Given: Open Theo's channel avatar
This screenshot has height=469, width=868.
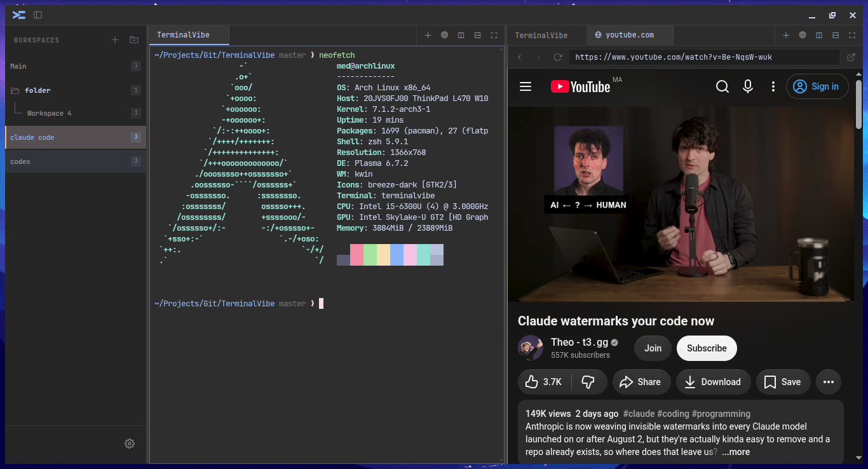Looking at the screenshot, I should click(531, 348).
